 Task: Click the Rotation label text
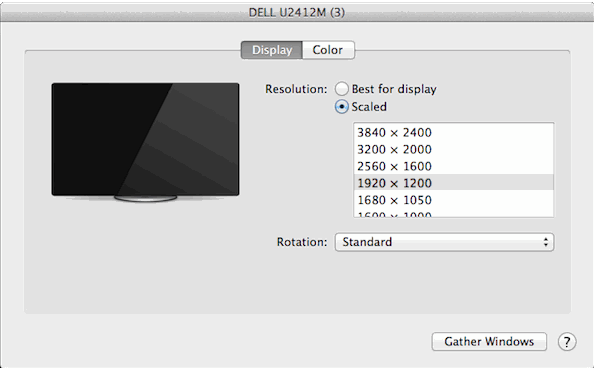(302, 242)
